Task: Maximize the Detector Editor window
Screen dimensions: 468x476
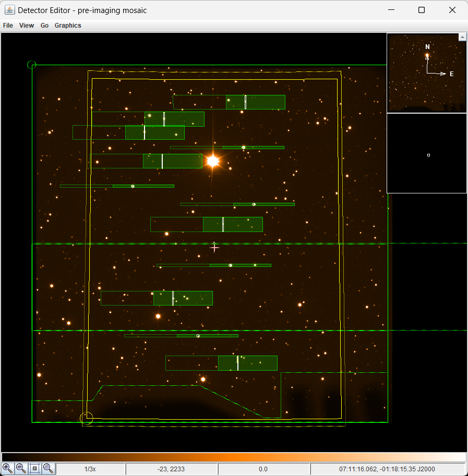Action: [422, 10]
